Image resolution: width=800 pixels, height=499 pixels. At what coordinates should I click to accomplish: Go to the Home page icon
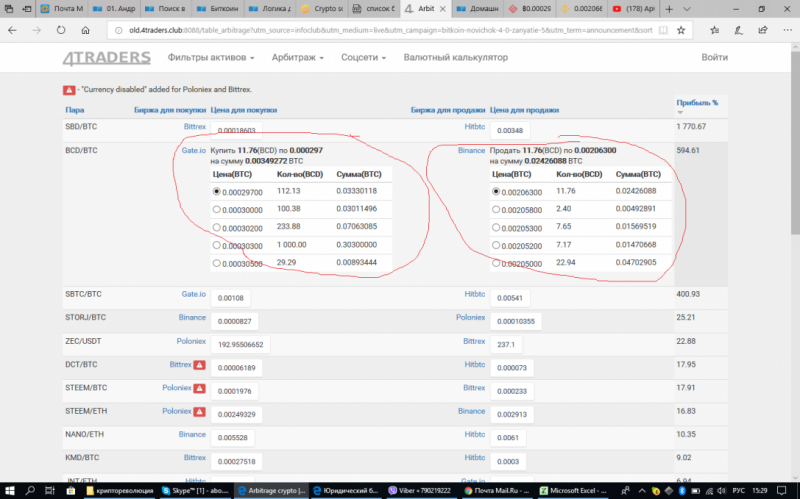click(x=85, y=30)
